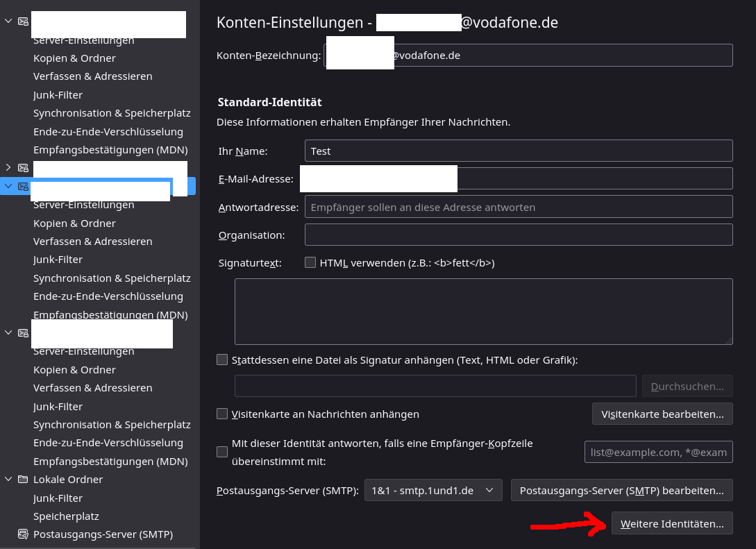Click the Lokale Ordner folder icon
Viewport: 756px width, 549px height.
23,479
